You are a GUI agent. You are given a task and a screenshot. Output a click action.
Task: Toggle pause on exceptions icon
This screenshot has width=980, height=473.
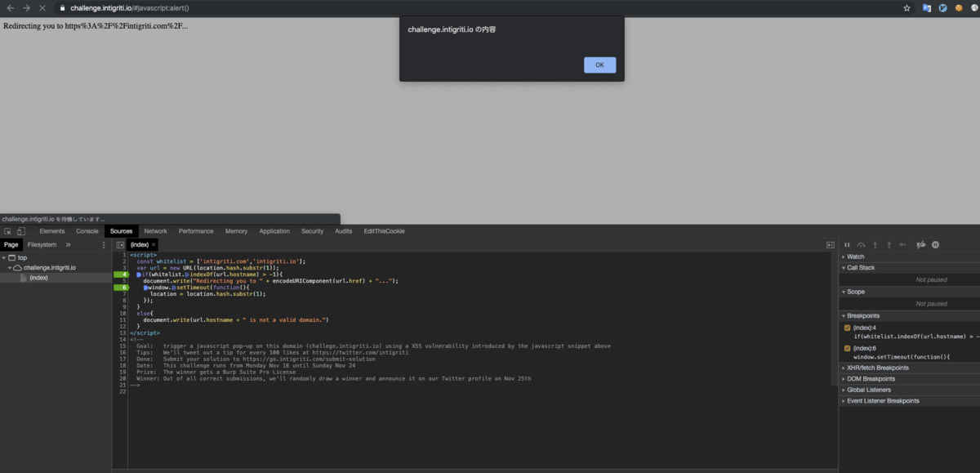(x=936, y=244)
